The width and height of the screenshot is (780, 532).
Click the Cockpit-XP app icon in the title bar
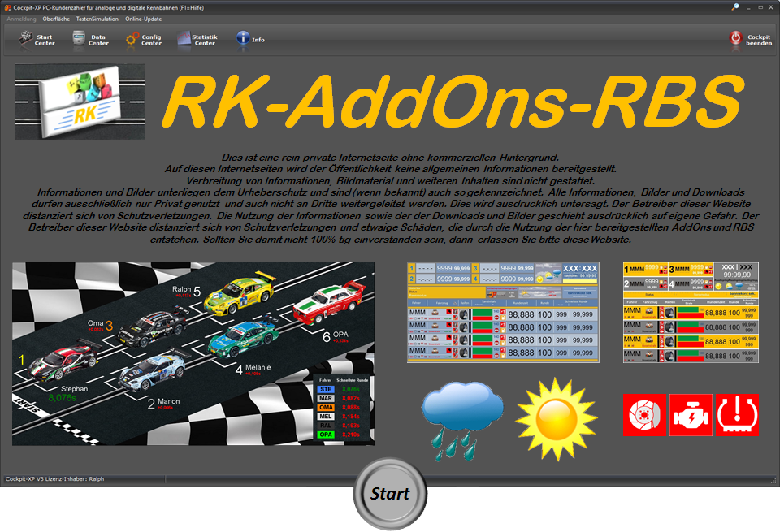pos(7,7)
